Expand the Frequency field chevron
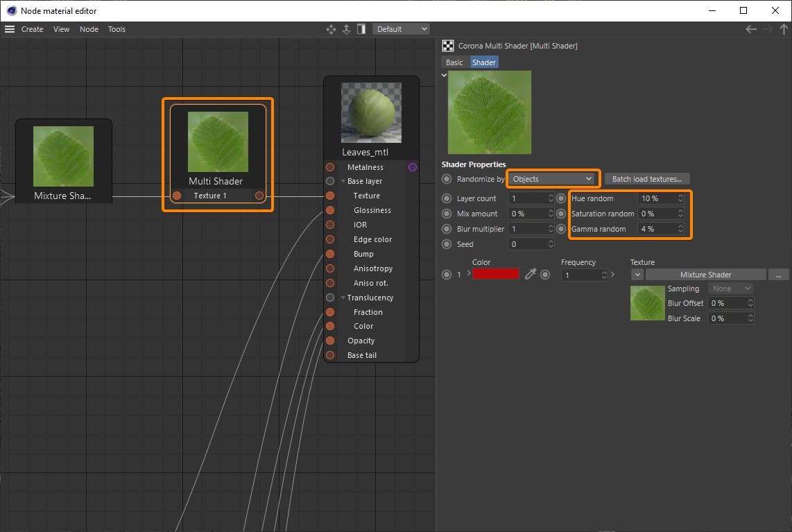This screenshot has width=792, height=532. [612, 275]
